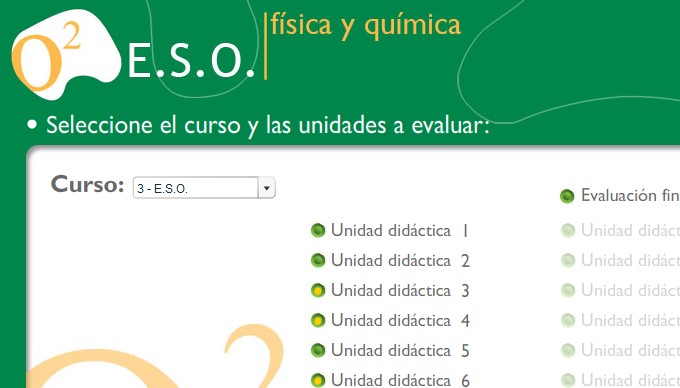The image size is (680, 388).
Task: Deselect the yellow Unidad didáctica 6 bullet
Action: click(x=318, y=380)
